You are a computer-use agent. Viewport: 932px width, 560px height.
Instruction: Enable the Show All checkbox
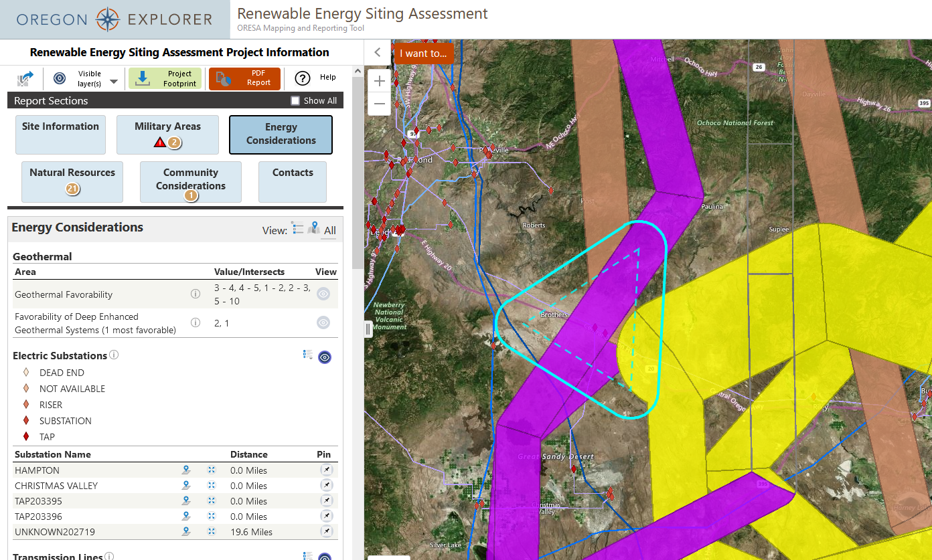pyautogui.click(x=295, y=101)
